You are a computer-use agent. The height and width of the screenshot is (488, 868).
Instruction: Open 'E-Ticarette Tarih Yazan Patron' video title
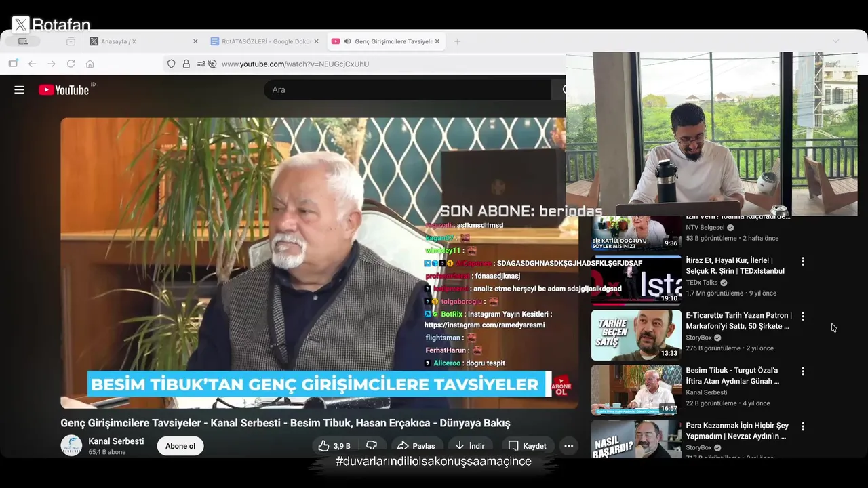click(738, 321)
